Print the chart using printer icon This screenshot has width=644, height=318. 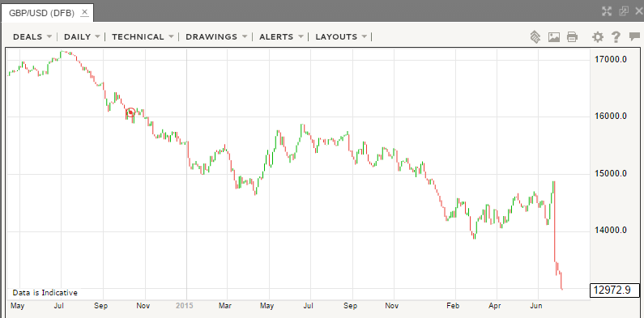572,37
